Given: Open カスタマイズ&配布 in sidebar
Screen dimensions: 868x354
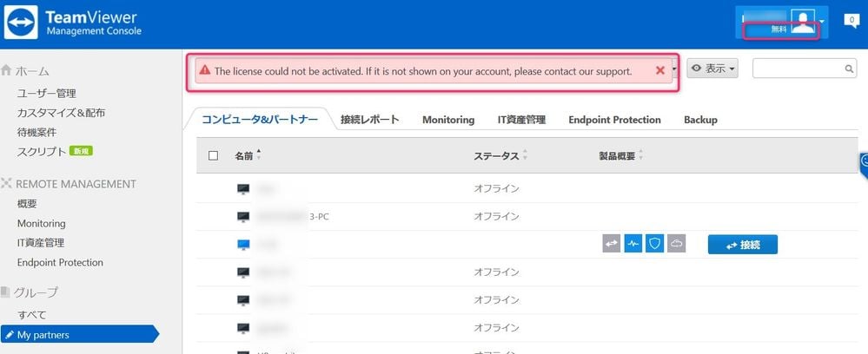Looking at the screenshot, I should [x=62, y=113].
